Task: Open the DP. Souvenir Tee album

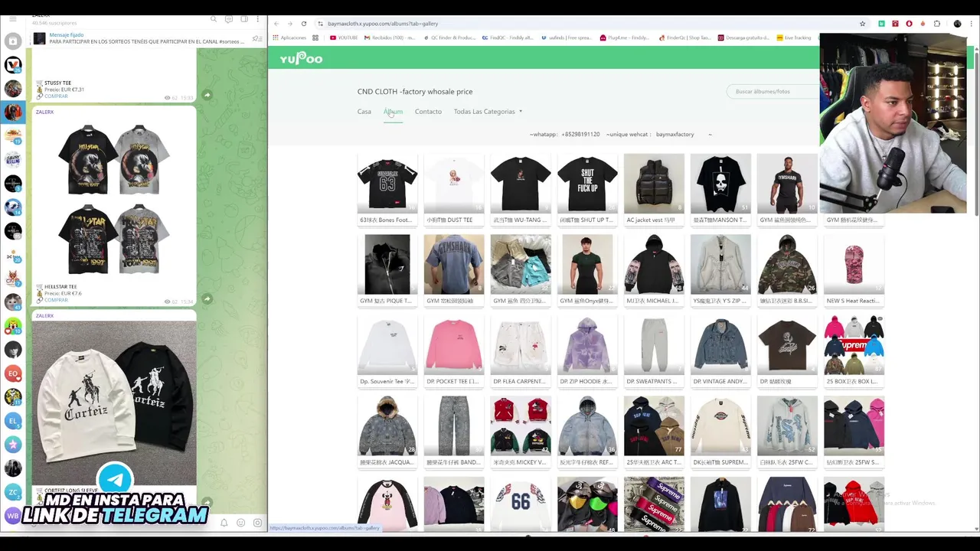Action: click(x=387, y=350)
